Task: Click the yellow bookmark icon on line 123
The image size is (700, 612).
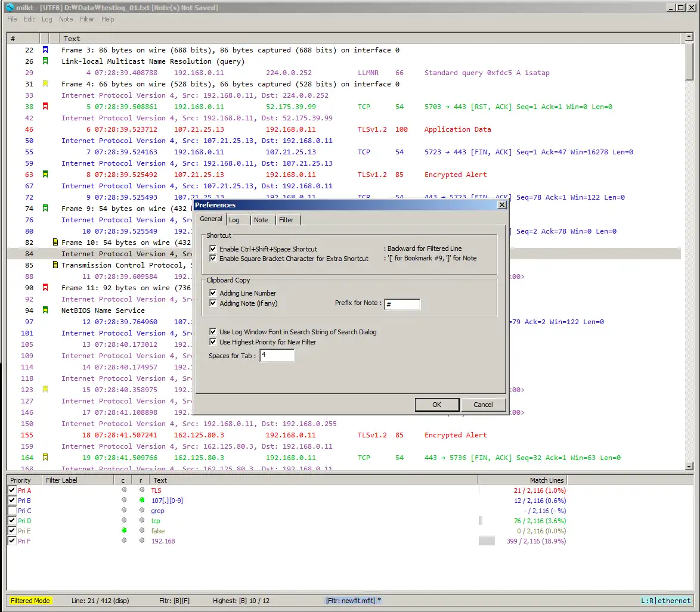Action: click(x=45, y=389)
